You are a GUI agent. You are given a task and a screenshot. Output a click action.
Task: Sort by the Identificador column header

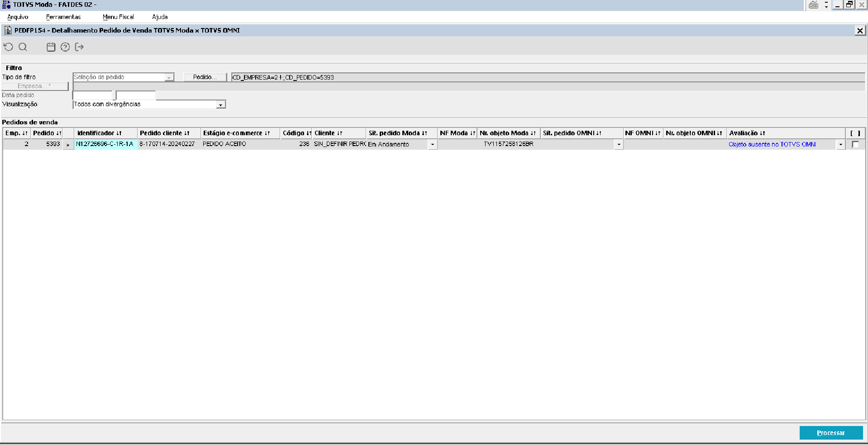(x=105, y=133)
